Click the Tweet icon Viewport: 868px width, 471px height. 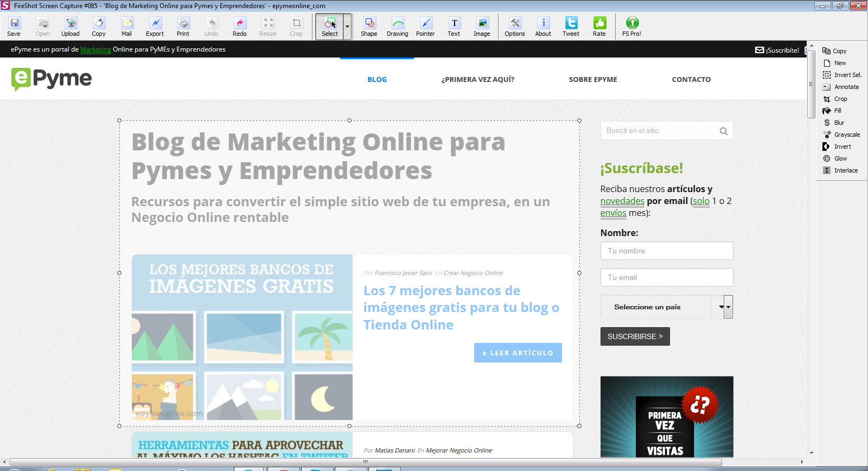571,26
